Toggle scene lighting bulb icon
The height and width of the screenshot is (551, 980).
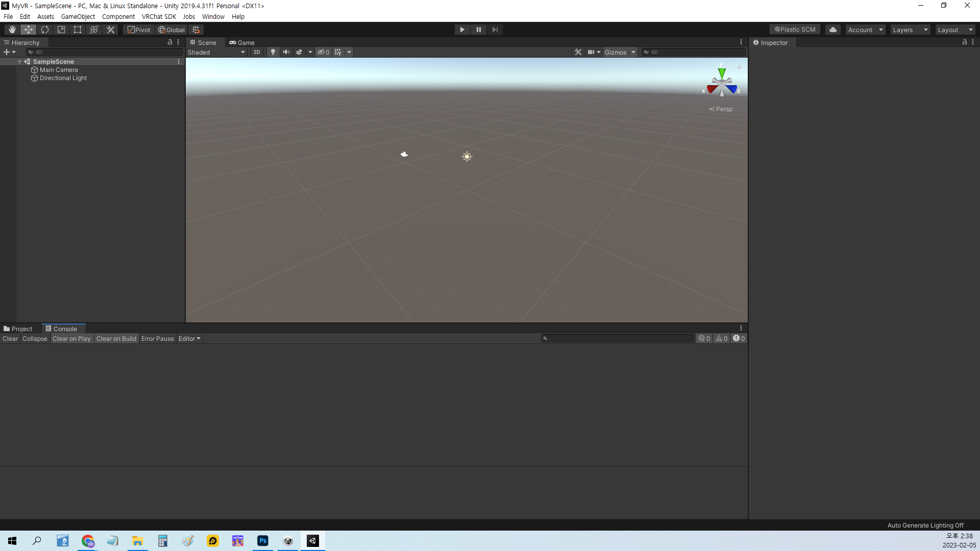(273, 52)
